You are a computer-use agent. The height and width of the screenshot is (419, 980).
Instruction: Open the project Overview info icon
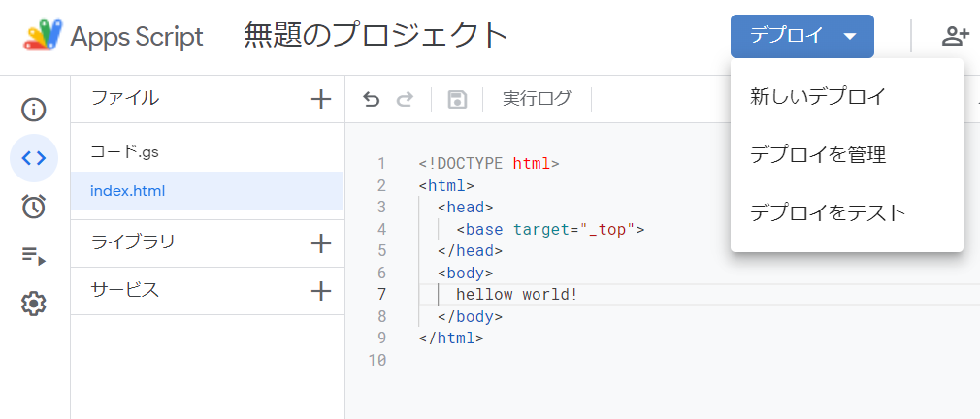click(x=34, y=109)
